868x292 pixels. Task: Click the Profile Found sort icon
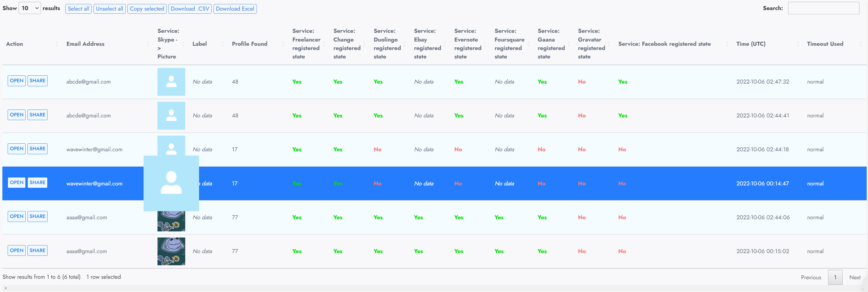coord(283,44)
